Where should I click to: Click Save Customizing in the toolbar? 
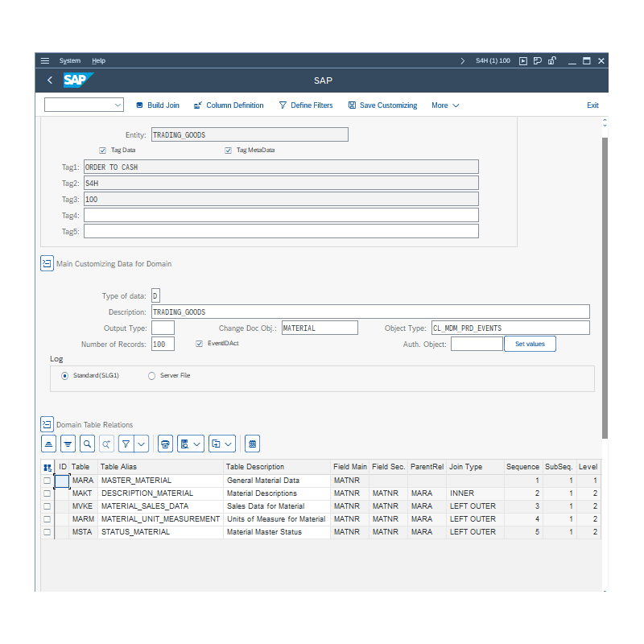[382, 105]
